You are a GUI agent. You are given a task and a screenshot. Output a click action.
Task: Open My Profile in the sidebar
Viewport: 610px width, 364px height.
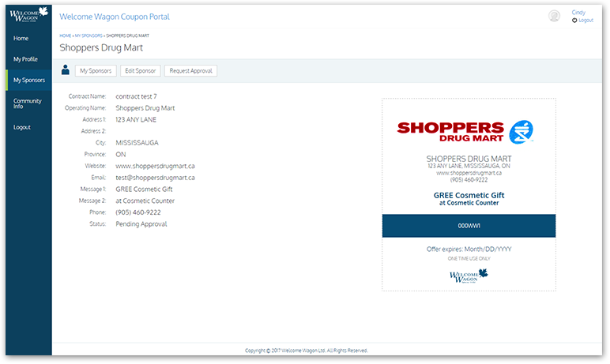pyautogui.click(x=25, y=59)
